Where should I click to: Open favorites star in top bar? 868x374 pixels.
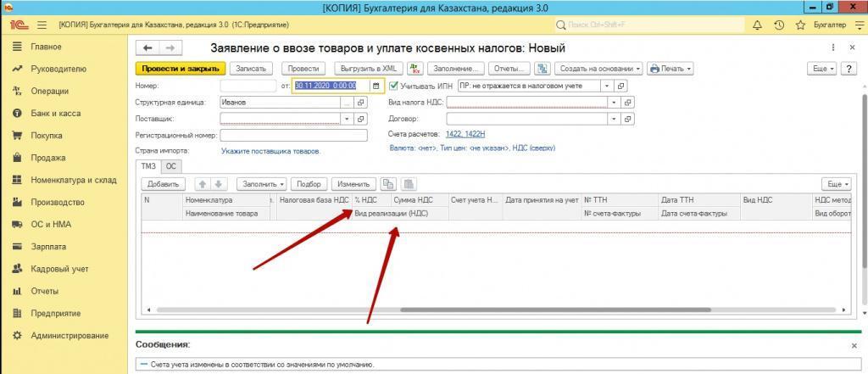pos(800,25)
